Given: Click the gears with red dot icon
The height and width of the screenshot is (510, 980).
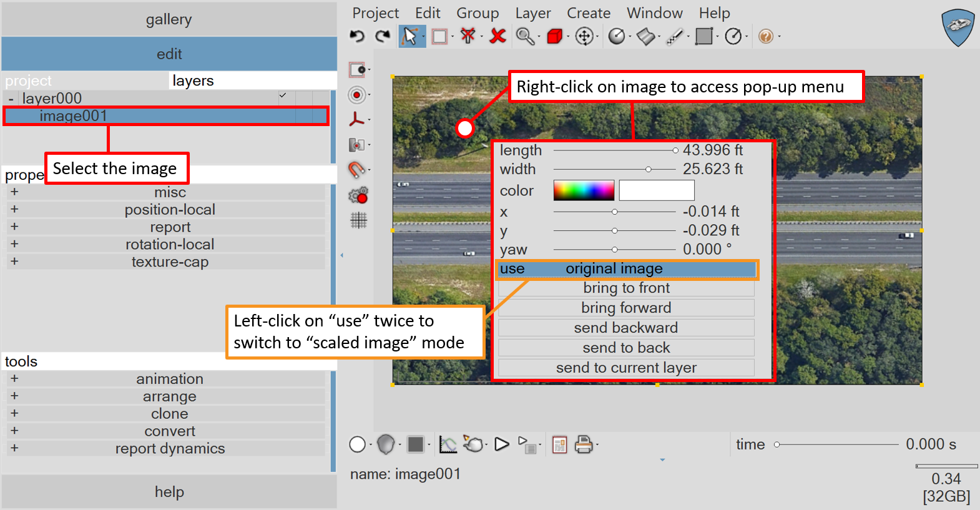Looking at the screenshot, I should click(x=358, y=195).
